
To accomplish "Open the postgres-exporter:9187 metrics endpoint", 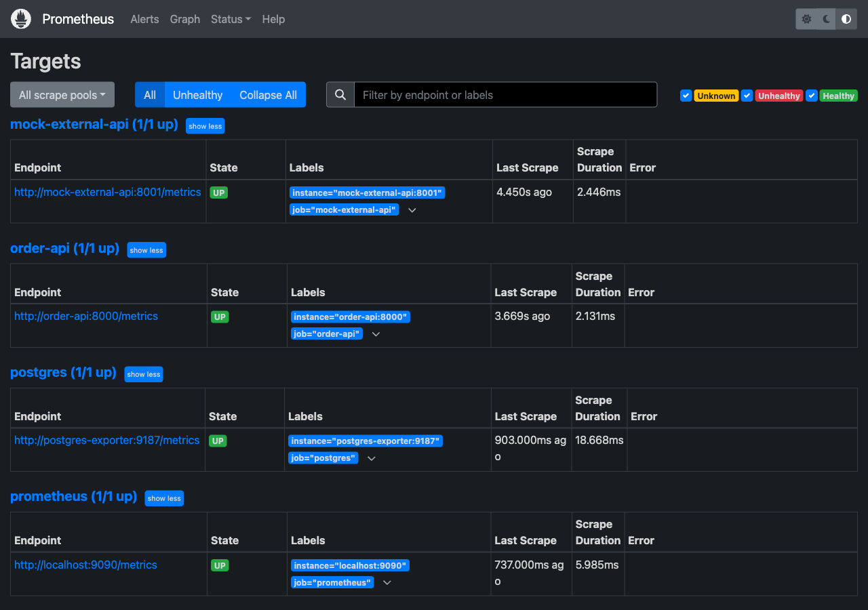I will (x=107, y=441).
